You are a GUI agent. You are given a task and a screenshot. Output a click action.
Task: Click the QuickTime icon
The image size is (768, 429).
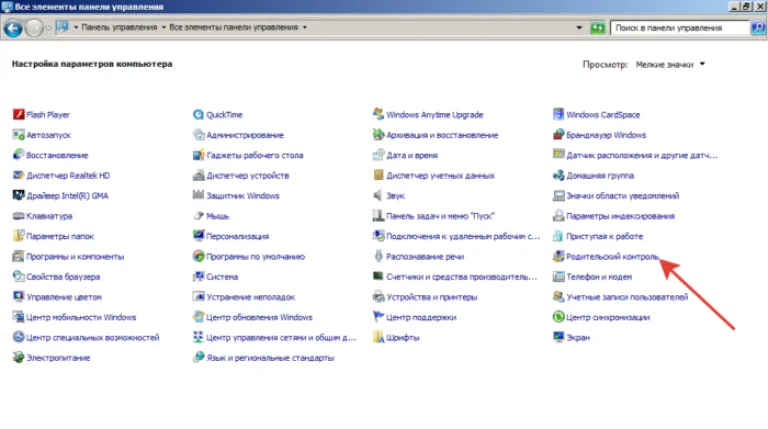pos(198,115)
